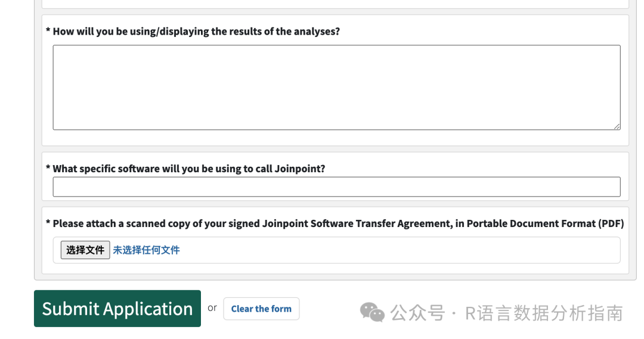
Task: Clear the form using the button
Action: pos(261,309)
